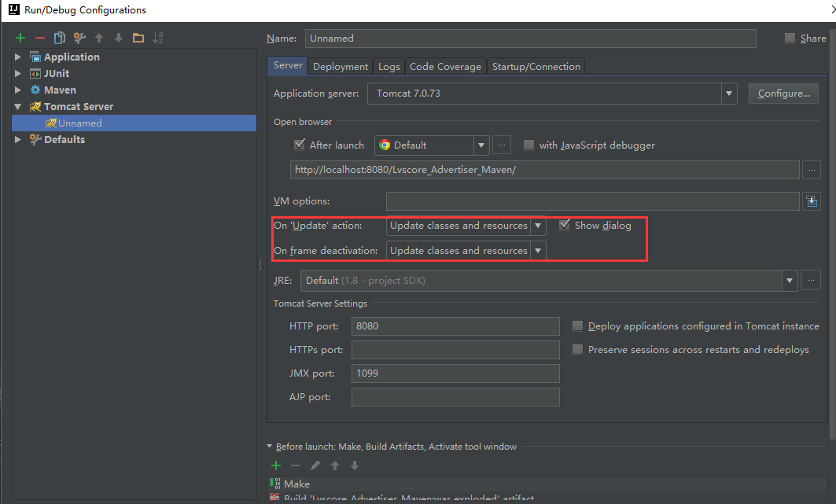Expand Defaults tree node

(17, 140)
